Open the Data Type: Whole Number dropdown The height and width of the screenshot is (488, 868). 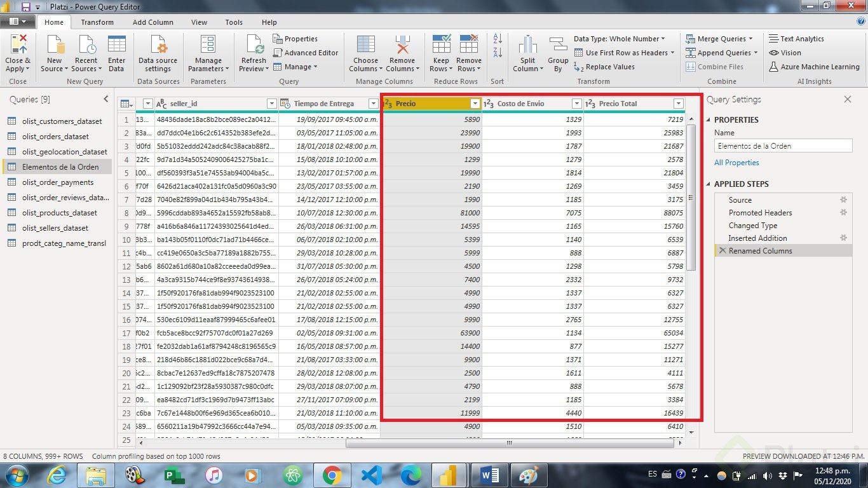(620, 39)
